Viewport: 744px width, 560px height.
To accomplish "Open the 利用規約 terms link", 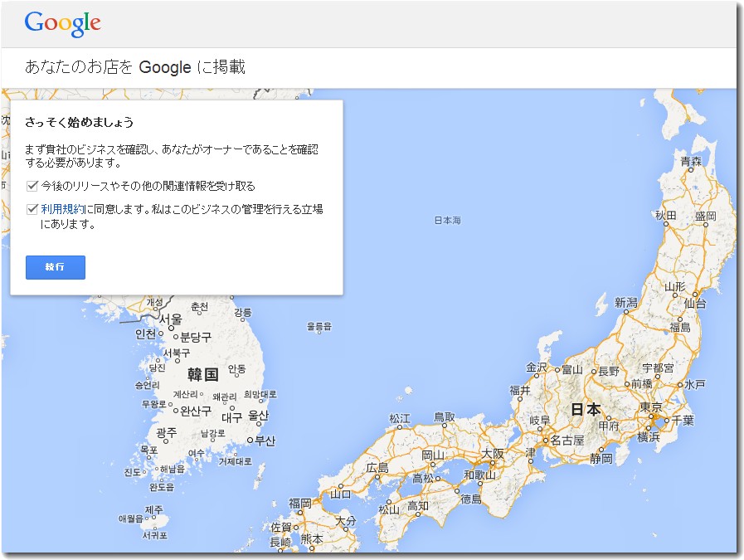I will point(63,209).
